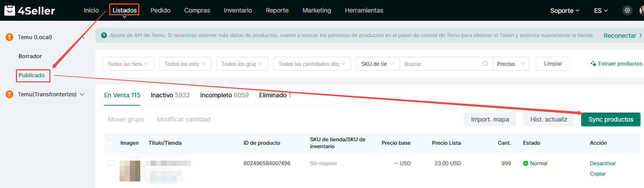Click the Extraer productos link
The height and width of the screenshot is (188, 644).
pyautogui.click(x=620, y=64)
